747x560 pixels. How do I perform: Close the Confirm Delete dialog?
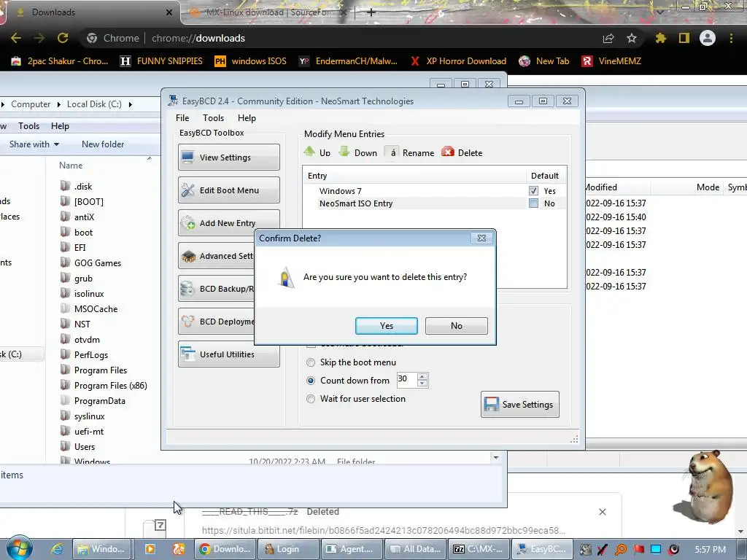(481, 238)
